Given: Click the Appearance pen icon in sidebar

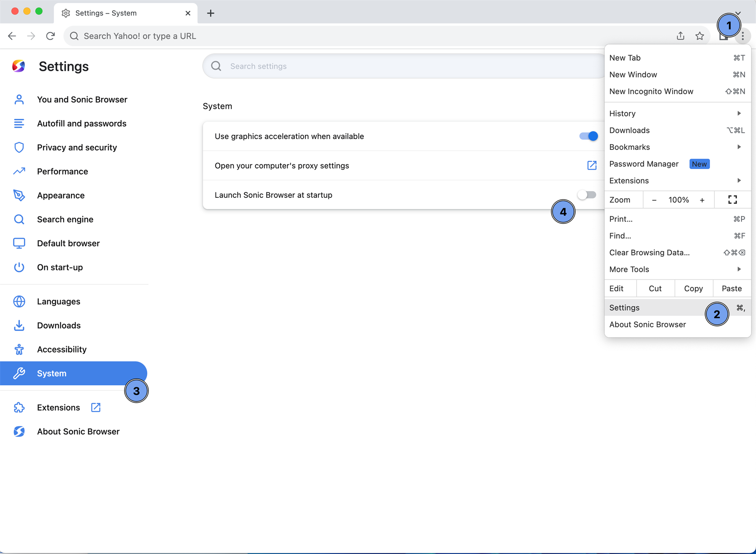Looking at the screenshot, I should click(19, 195).
